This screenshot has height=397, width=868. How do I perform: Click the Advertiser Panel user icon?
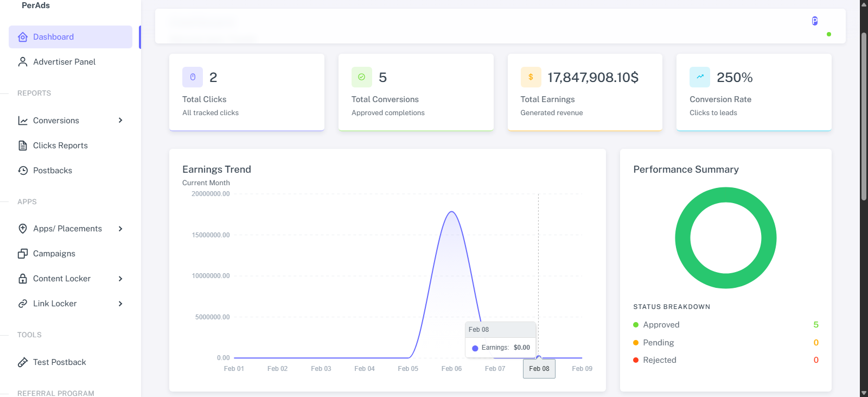pyautogui.click(x=23, y=62)
